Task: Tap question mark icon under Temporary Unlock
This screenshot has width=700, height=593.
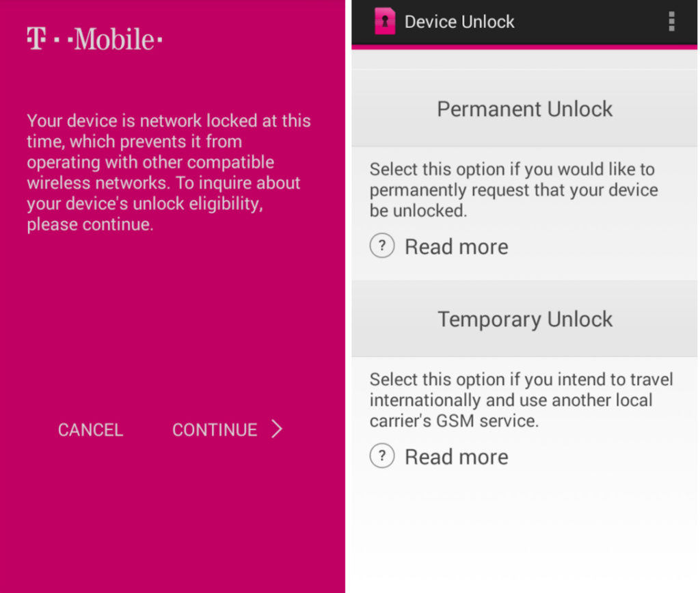Action: click(382, 456)
